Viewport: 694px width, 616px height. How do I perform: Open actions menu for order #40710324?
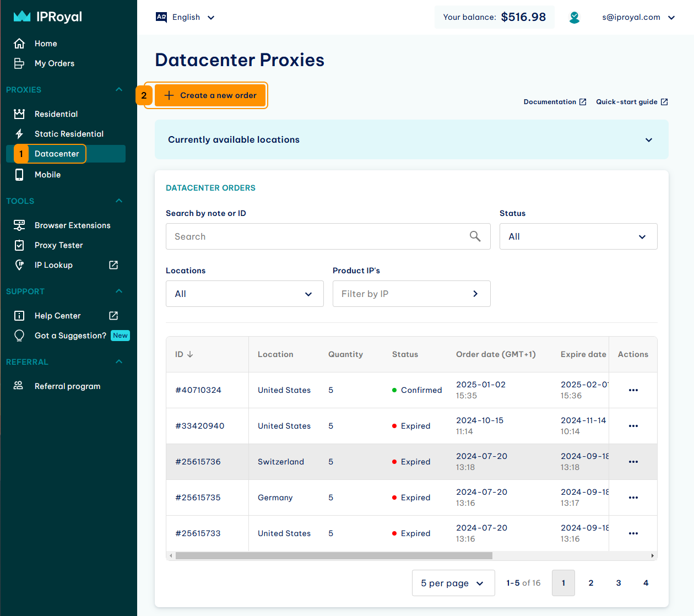click(633, 390)
